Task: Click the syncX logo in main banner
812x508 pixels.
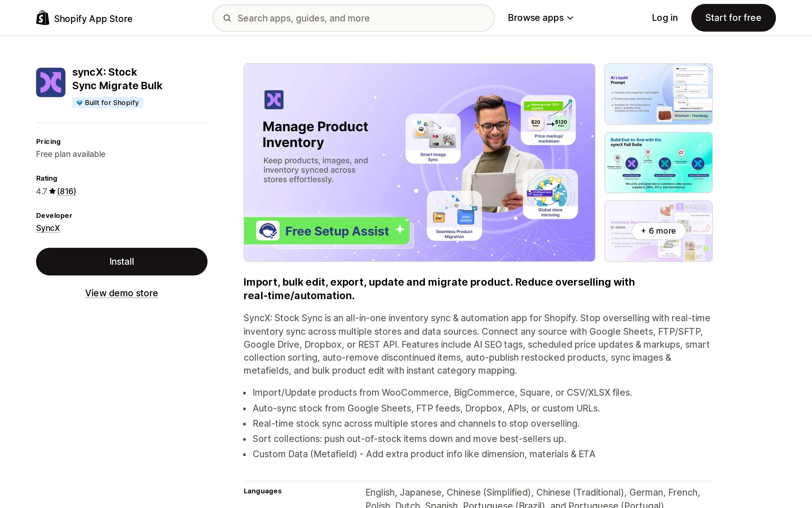Action: [x=274, y=100]
